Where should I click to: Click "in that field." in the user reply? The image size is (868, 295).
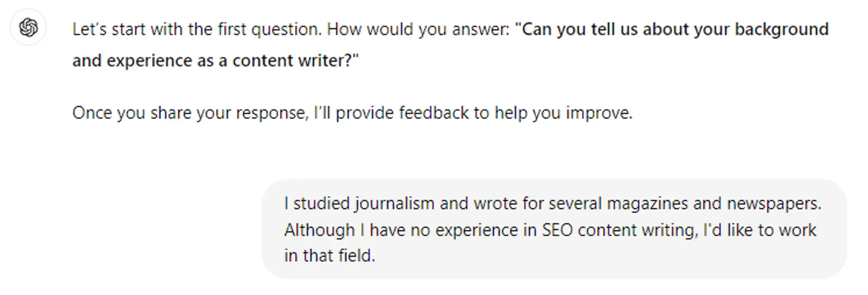(330, 256)
